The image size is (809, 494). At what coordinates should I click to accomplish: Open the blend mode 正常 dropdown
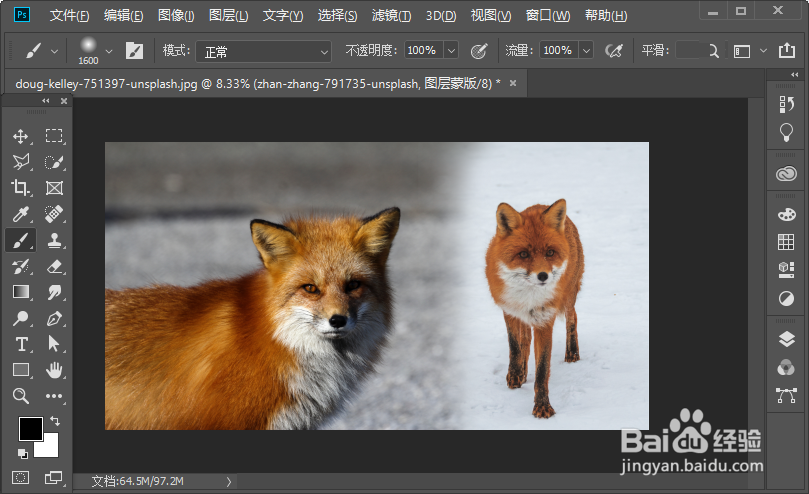click(264, 52)
